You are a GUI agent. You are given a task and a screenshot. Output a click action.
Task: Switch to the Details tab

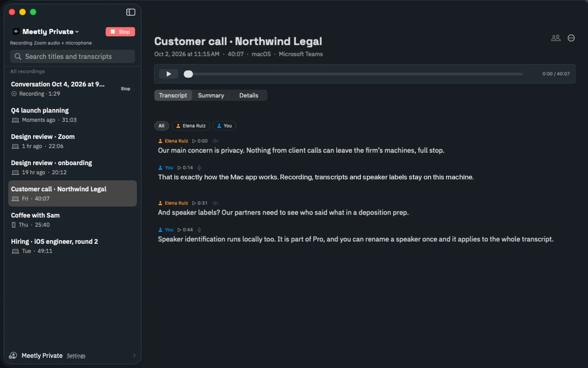click(249, 96)
